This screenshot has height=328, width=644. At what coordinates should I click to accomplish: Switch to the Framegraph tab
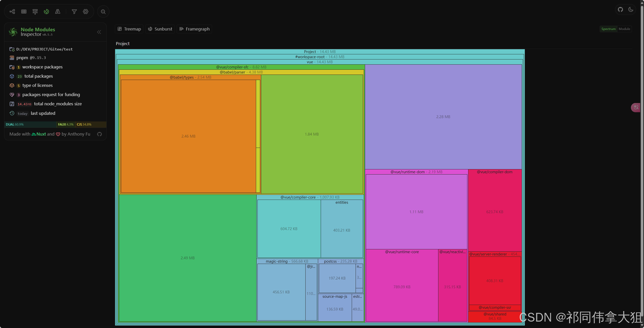pos(195,29)
